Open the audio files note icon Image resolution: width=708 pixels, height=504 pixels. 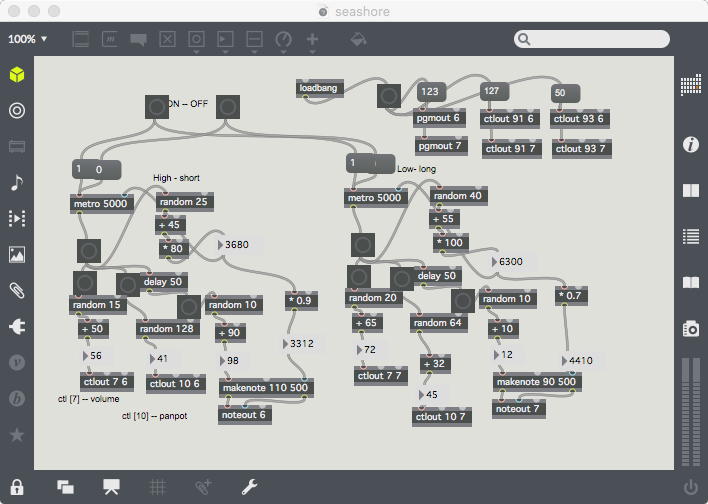point(16,182)
